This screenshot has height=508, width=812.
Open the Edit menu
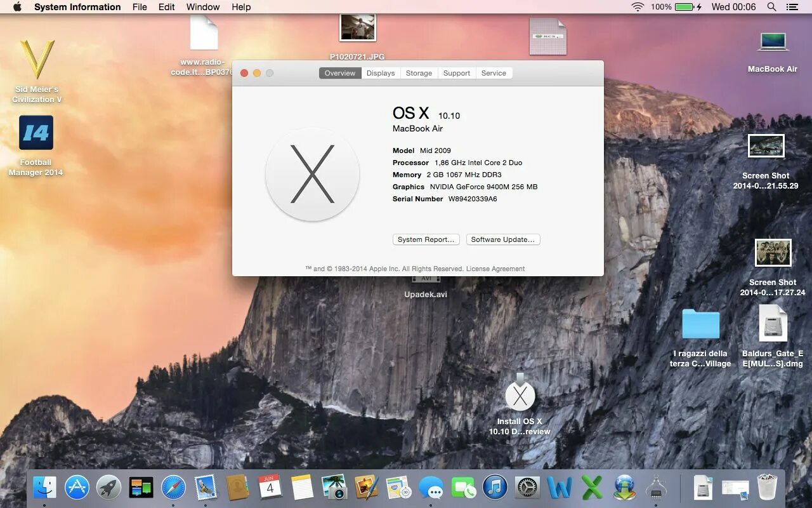tap(167, 7)
